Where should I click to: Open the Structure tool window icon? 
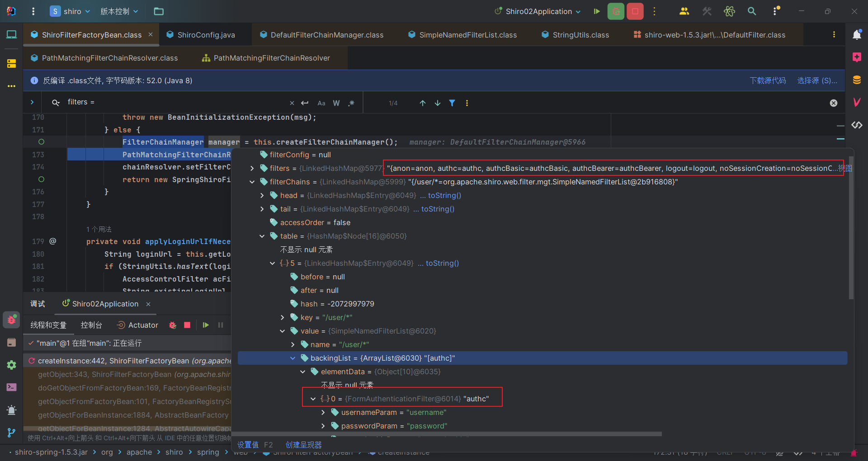click(x=12, y=63)
